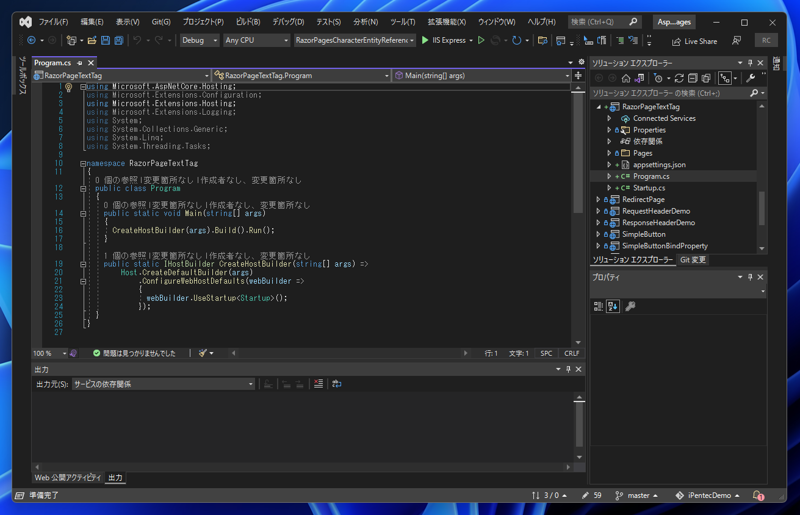Collapse all items in Solution Explorer

(692, 78)
